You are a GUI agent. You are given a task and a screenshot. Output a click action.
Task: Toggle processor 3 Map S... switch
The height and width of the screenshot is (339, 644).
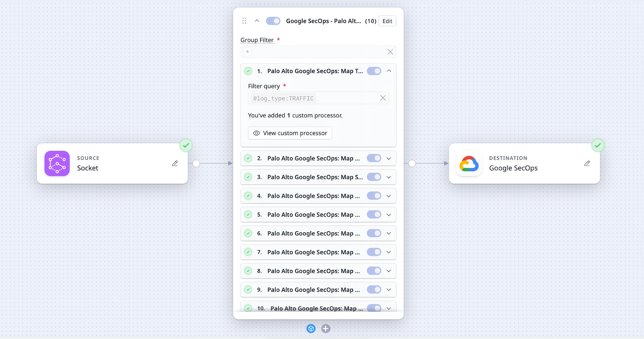pos(374,177)
